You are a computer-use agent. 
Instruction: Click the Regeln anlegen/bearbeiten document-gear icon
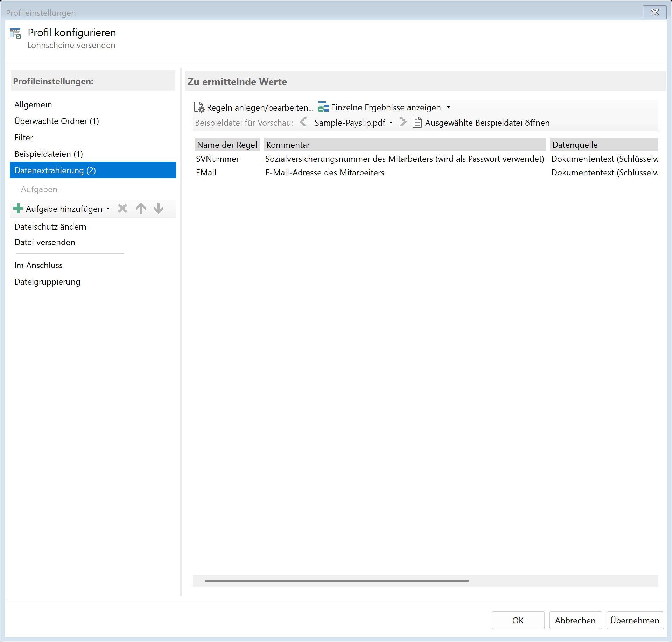199,107
